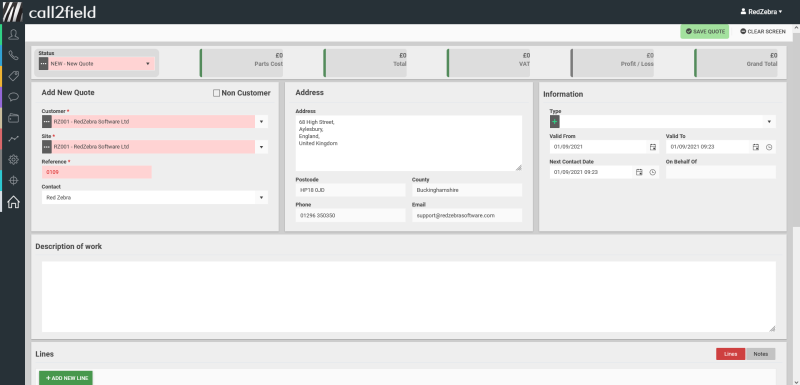
Task: Open the phone calls sidebar icon
Action: [13, 56]
